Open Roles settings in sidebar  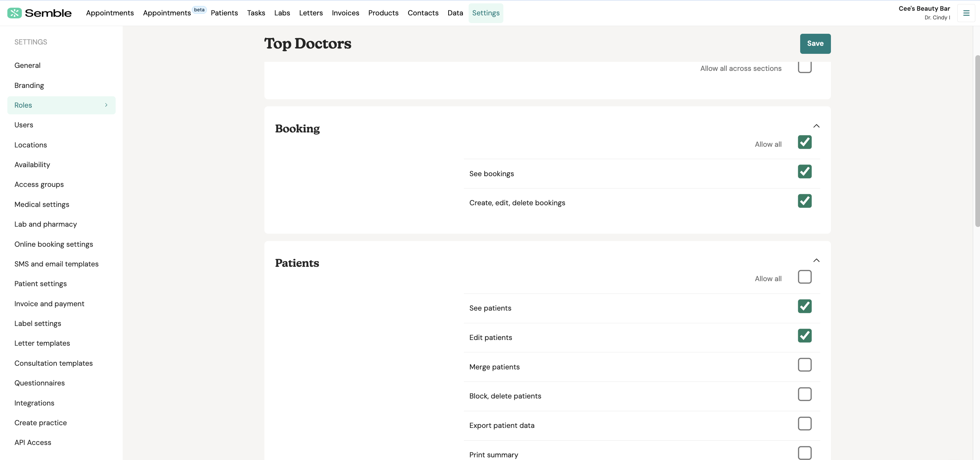point(61,105)
